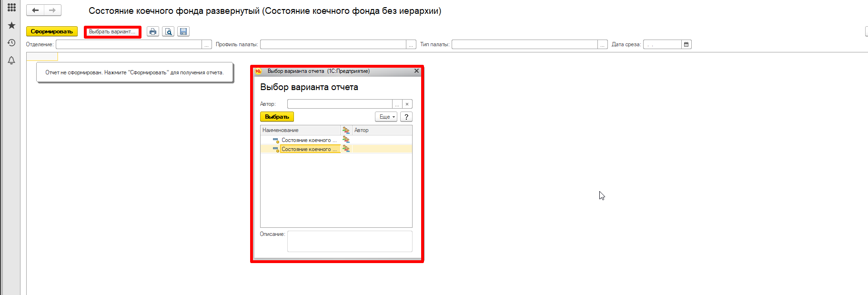Expand the Еще dropdown menu
Image resolution: width=868 pixels, height=295 pixels.
386,117
